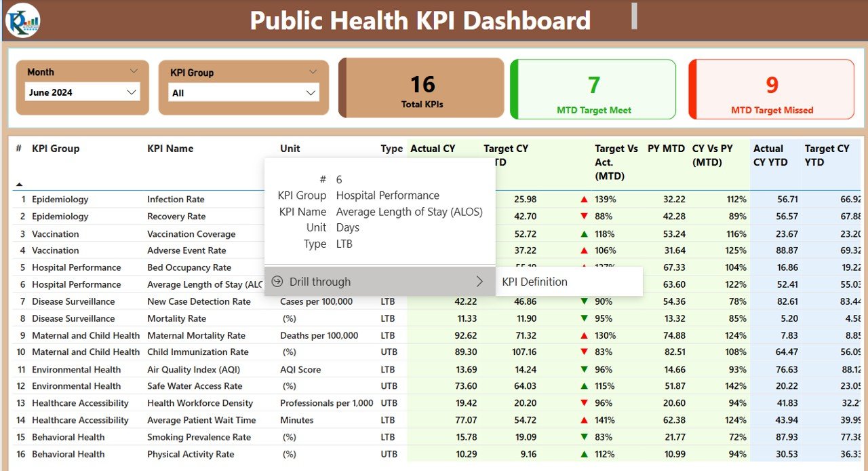Screen dimensions: 868x471
Task: Expand the Month slicer header chevron
Action: (134, 71)
